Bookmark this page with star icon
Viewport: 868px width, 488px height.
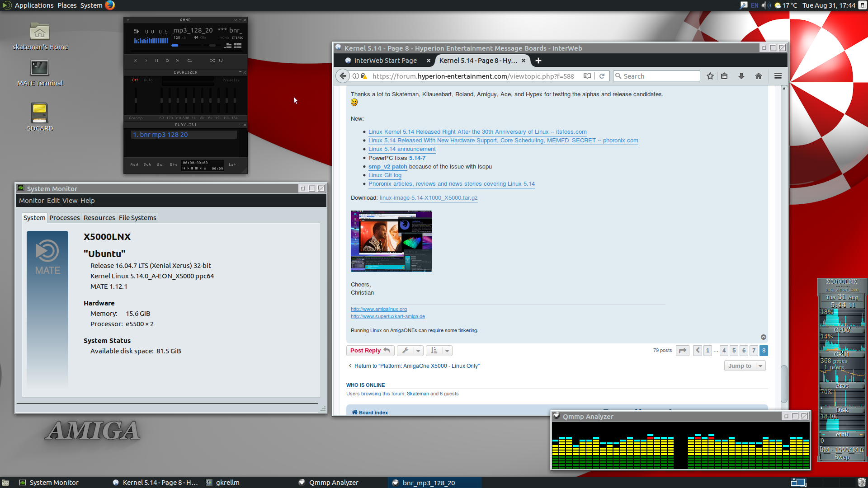(x=710, y=76)
